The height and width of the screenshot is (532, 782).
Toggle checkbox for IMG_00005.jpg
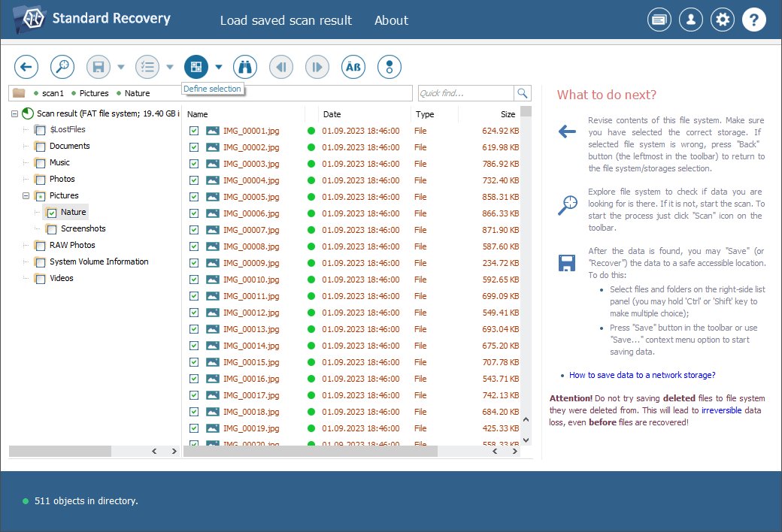click(194, 197)
